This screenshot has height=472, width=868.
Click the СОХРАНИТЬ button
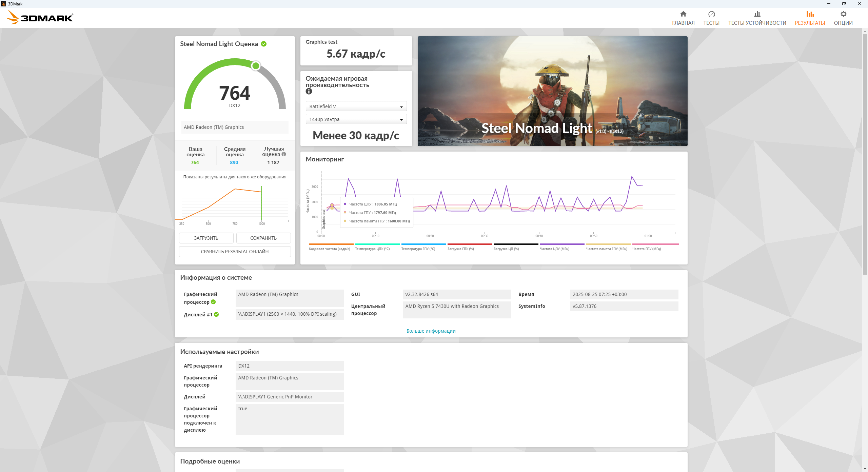[263, 238]
